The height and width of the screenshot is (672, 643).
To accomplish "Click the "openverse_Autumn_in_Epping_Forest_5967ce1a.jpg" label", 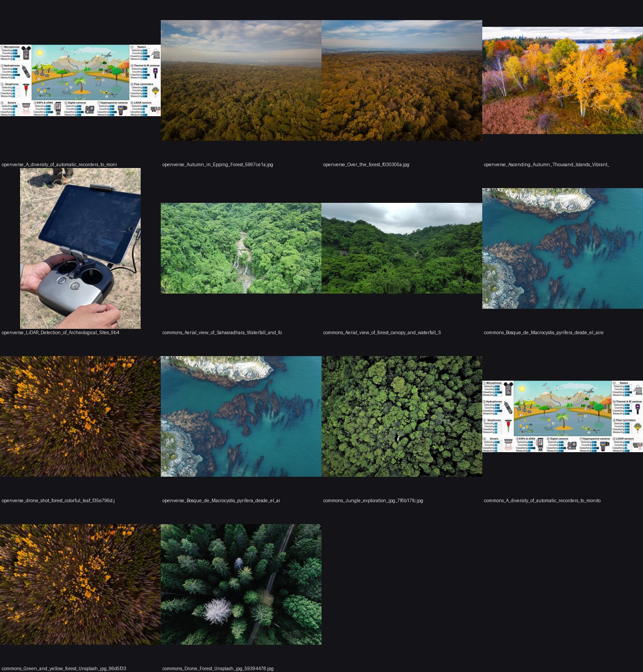I will click(x=218, y=164).
